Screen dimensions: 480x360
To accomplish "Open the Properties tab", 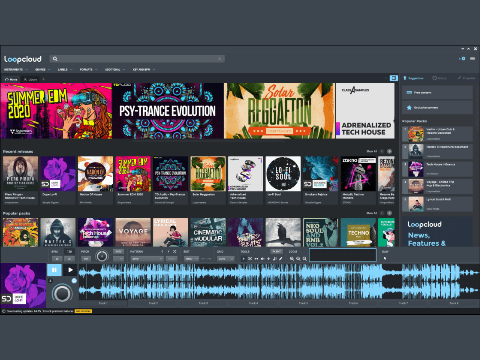I will 466,78.
